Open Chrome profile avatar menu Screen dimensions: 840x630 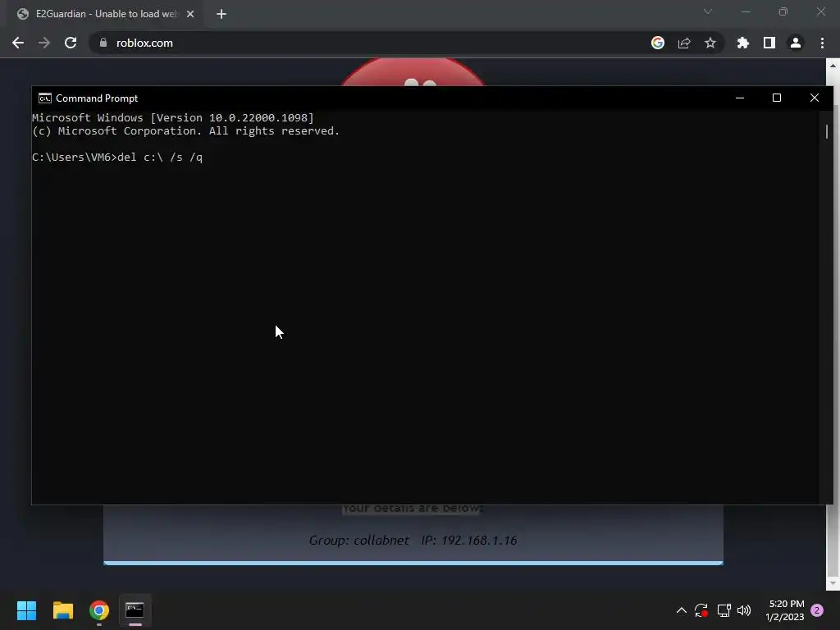point(796,43)
